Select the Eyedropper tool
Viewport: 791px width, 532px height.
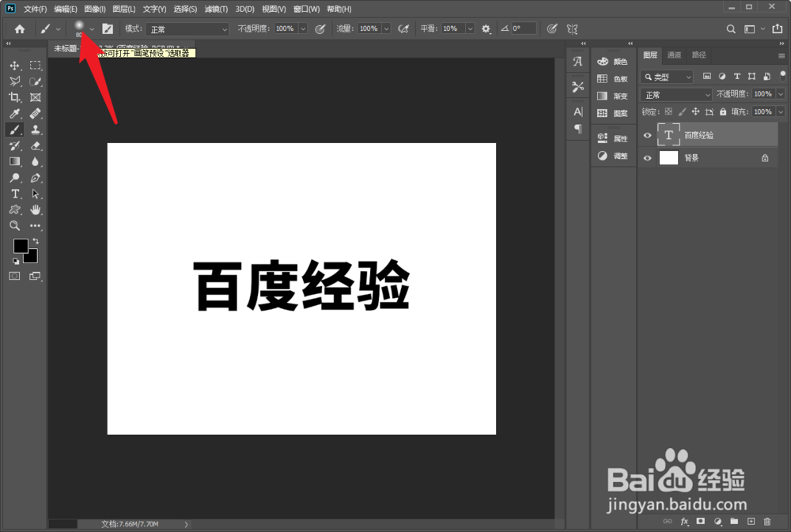click(14, 114)
